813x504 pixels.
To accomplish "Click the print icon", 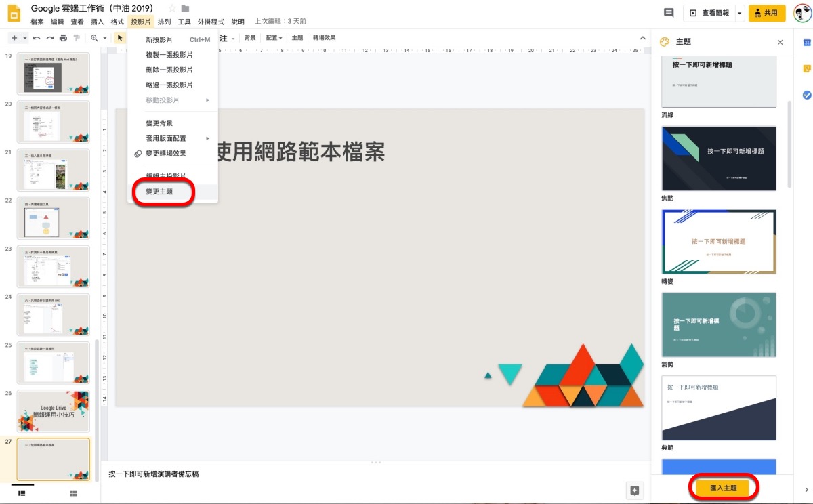I will tap(63, 38).
